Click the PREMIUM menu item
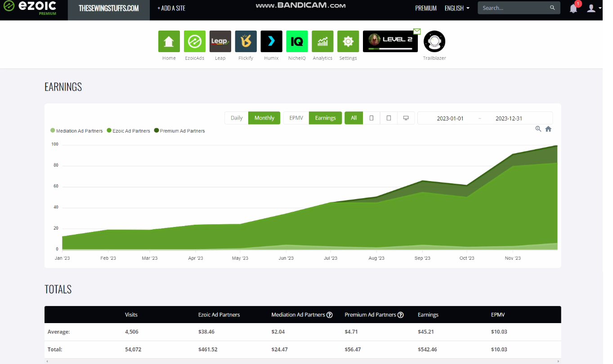The width and height of the screenshot is (613, 364). [x=426, y=8]
